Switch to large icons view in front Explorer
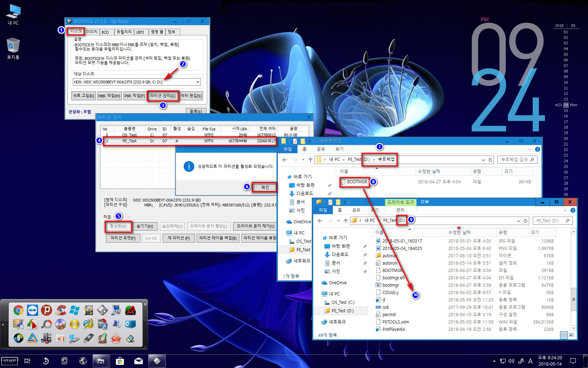 [x=572, y=335]
